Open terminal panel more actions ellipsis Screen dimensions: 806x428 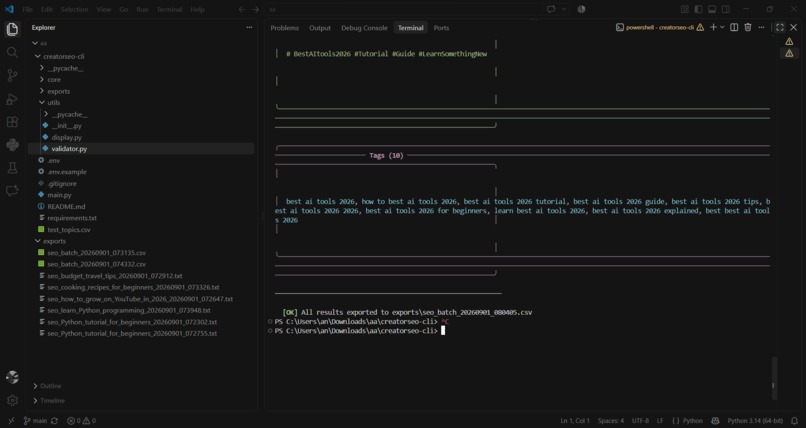coord(761,27)
